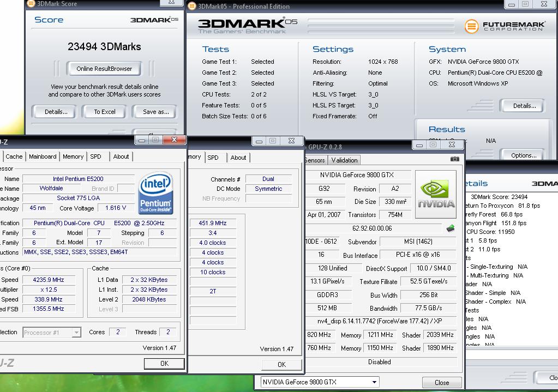Expand the Processor #1 selection dropdown
Viewport: 558px width, 392px height.
(x=76, y=333)
